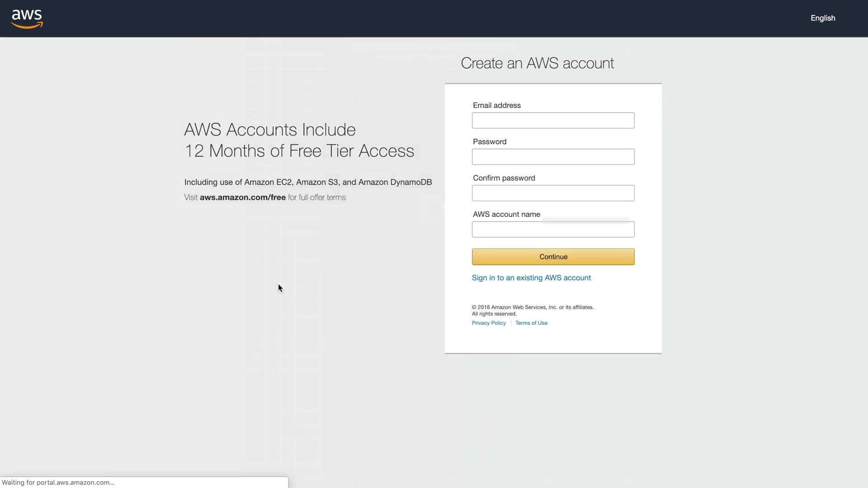The width and height of the screenshot is (868, 488).
Task: Click the "Confirm password" field label
Action: (504, 178)
